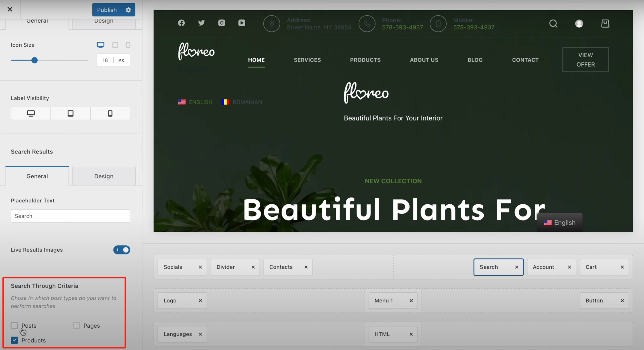Select tablet device icon for Icon Size
Screen dimensions: 644x350
click(x=115, y=45)
